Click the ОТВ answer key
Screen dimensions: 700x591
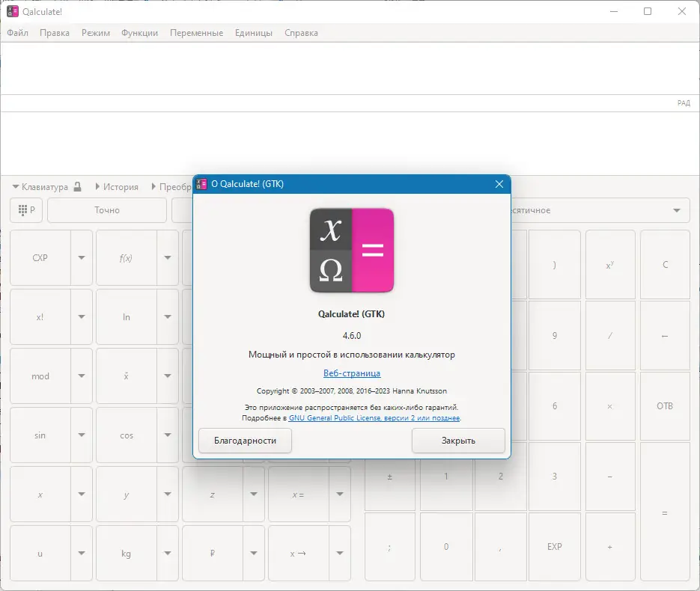tap(665, 406)
